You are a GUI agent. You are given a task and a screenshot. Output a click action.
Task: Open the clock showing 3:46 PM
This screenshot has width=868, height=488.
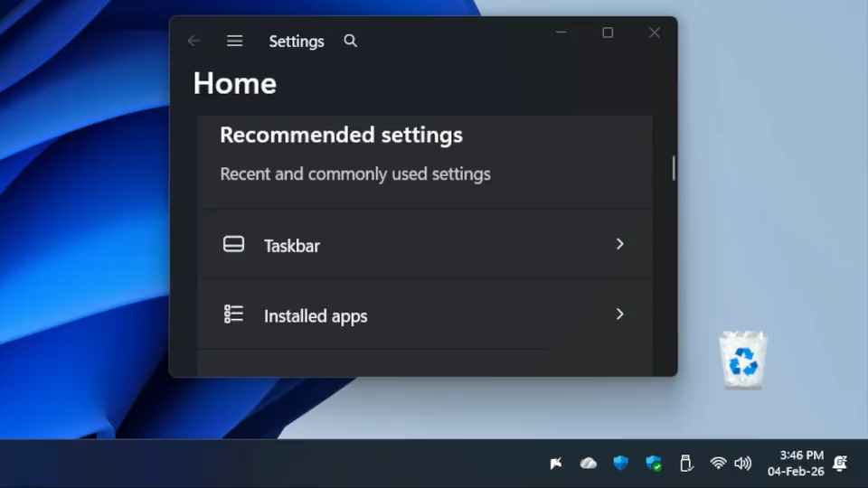tap(796, 463)
